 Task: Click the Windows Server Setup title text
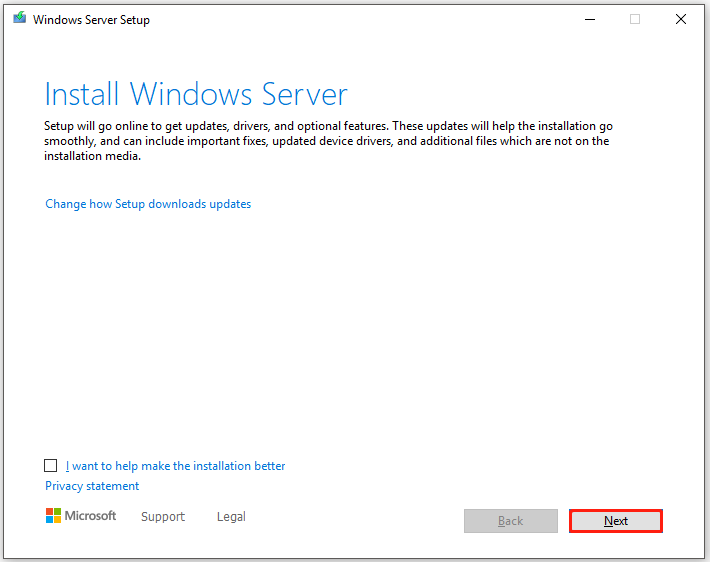[91, 20]
